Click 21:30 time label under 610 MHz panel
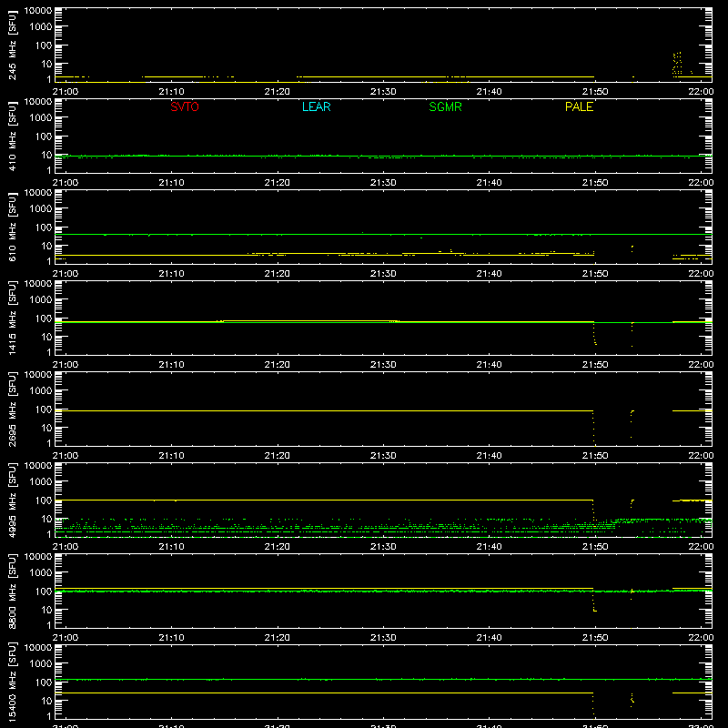 [383, 274]
